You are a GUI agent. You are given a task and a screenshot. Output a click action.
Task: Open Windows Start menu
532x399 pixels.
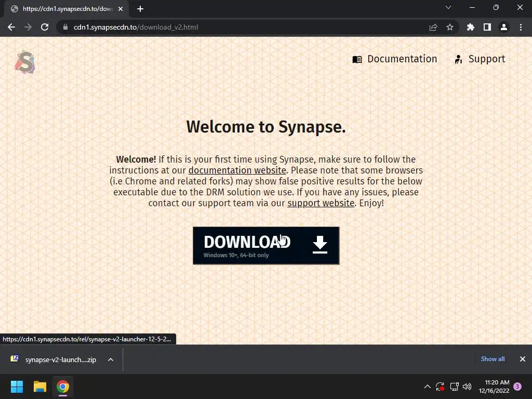coord(17,387)
